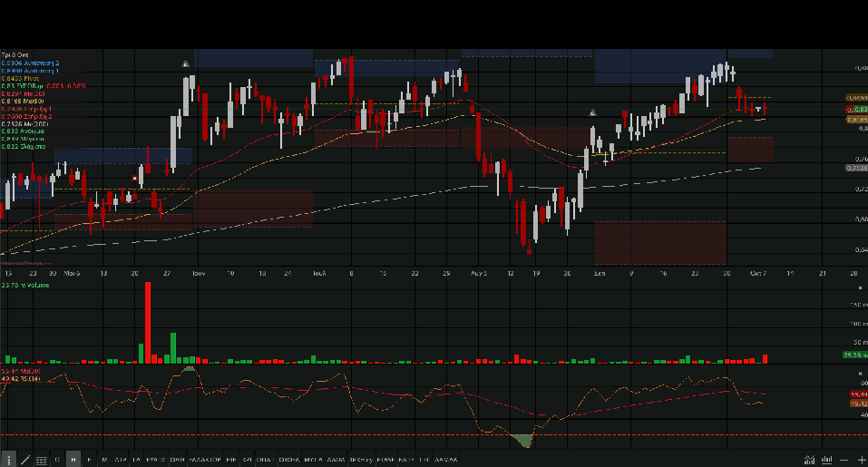This screenshot has width=868, height=467.
Task: Click the Τρι 8 Οκτ date header
Action: click(x=15, y=55)
